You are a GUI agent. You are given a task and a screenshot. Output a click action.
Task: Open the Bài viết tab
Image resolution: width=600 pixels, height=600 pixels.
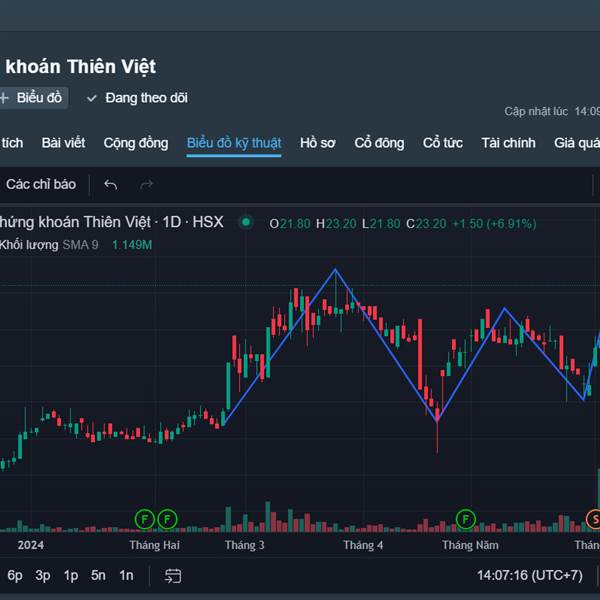coord(63,143)
